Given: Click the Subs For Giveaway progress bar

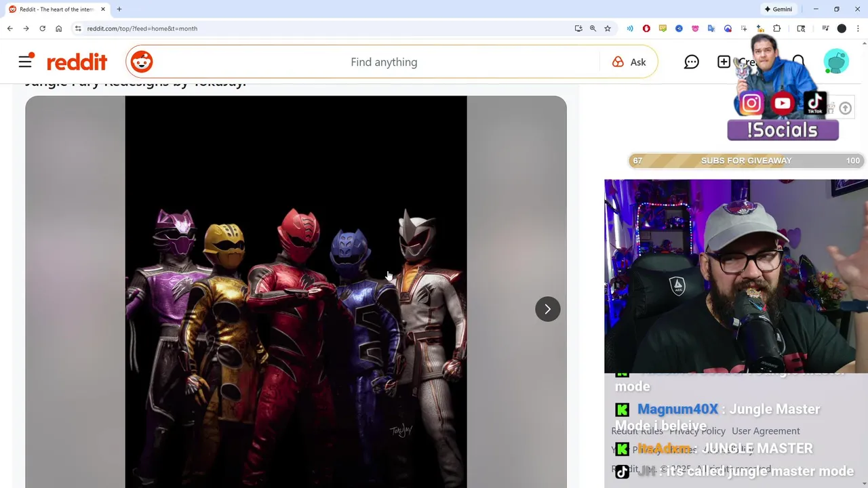Looking at the screenshot, I should point(746,161).
